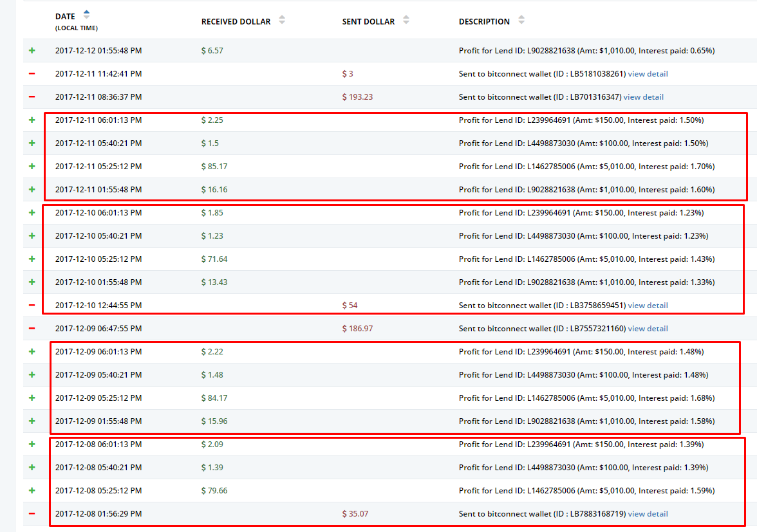The width and height of the screenshot is (757, 532).
Task: Click minus icon for 2017-12-11 08:36:37 PM row
Action: pos(32,97)
